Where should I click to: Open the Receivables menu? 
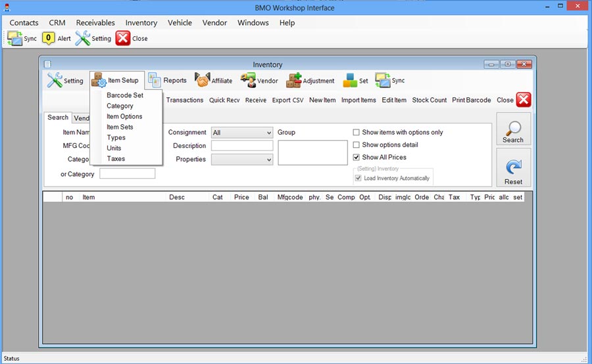tap(95, 22)
